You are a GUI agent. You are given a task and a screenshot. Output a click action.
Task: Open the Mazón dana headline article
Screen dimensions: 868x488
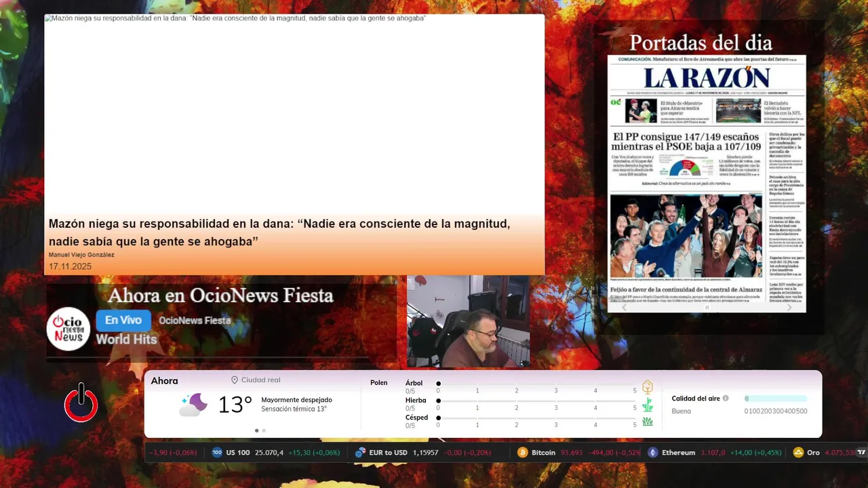279,232
